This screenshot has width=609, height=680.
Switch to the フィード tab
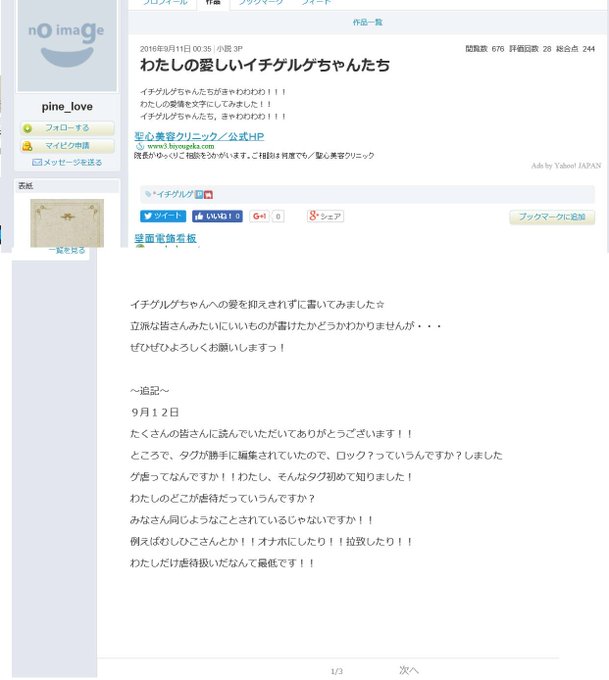(316, 3)
